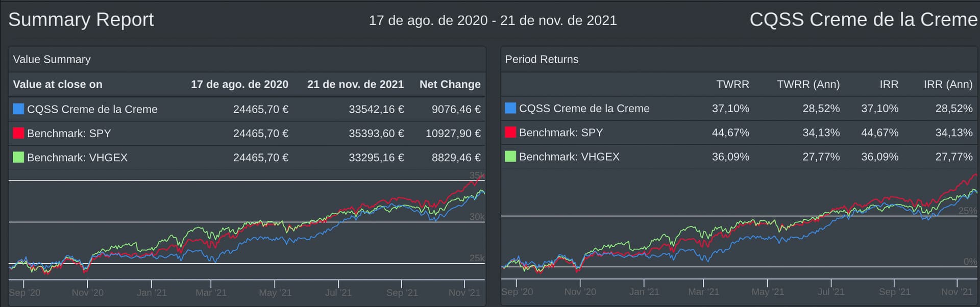Click the Net Change column header
Image resolution: width=980 pixels, height=307 pixels.
tap(450, 84)
